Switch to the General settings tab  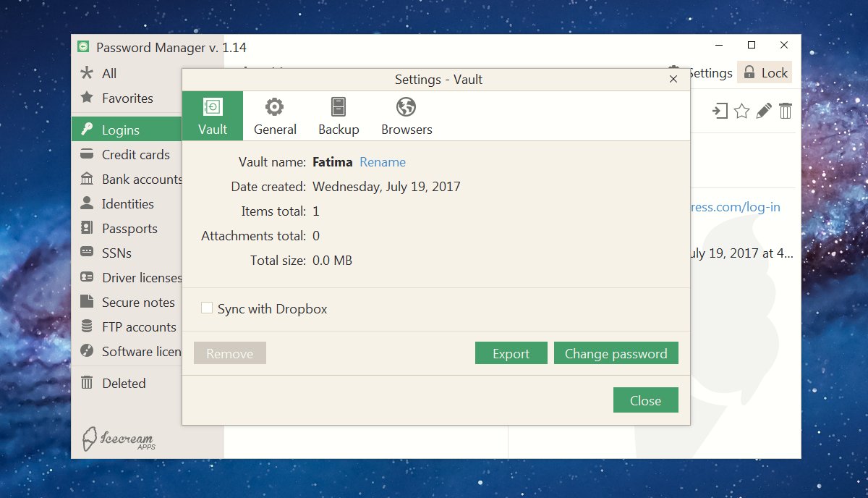point(275,116)
